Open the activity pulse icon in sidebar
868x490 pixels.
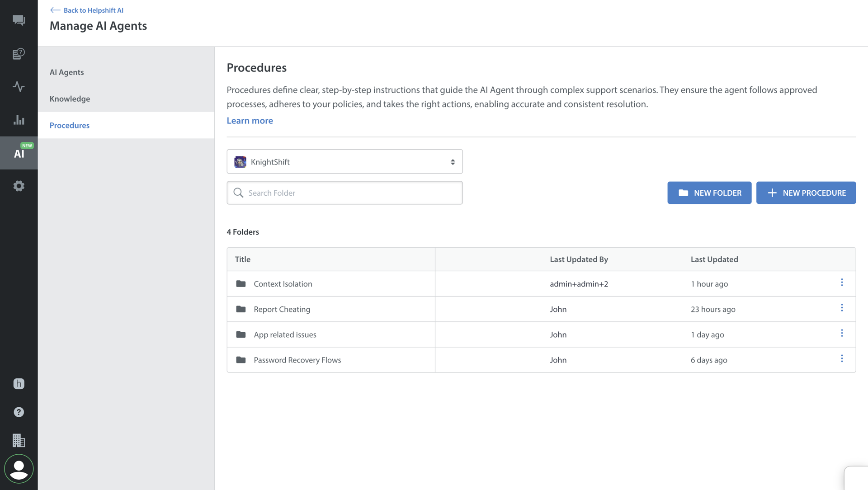tap(19, 86)
